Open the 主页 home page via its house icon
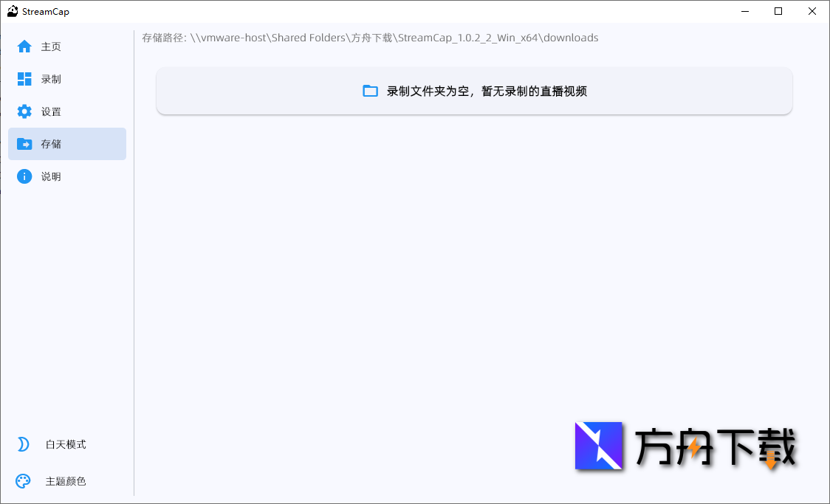 point(23,46)
